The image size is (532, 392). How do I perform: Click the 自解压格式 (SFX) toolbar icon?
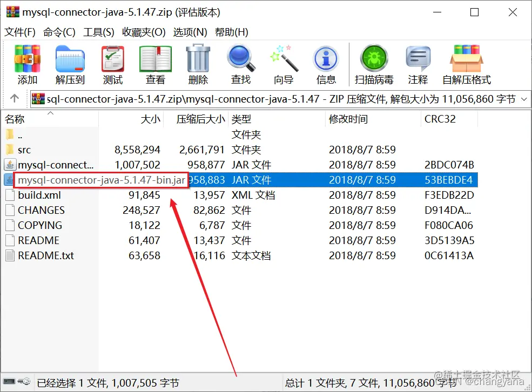(x=467, y=58)
